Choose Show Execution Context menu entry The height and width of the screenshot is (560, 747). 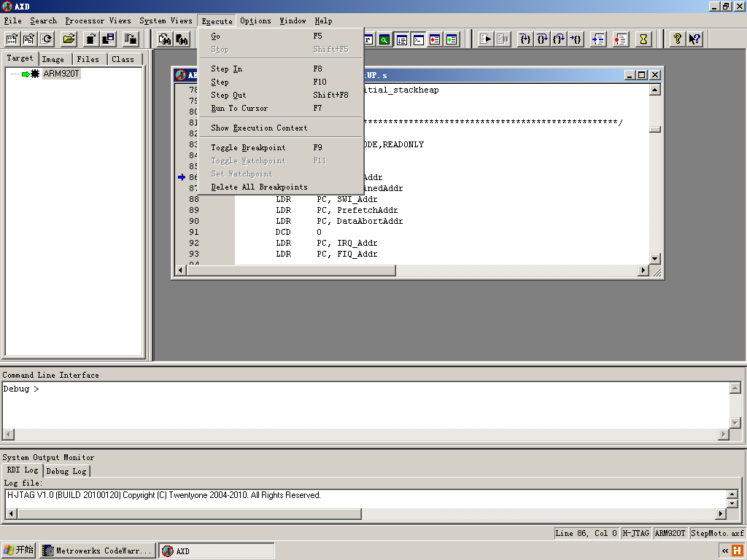click(x=281, y=128)
